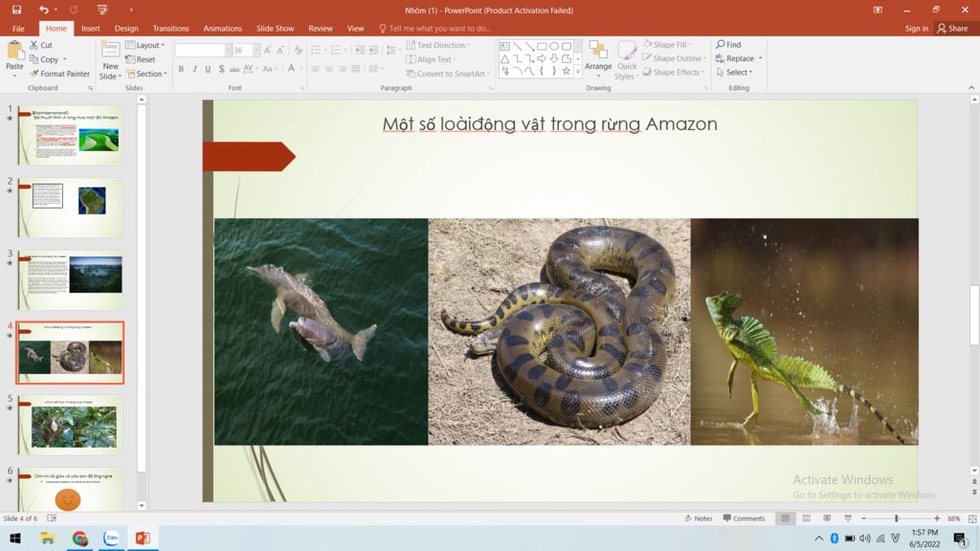Switch to the Transitions tab
980x551 pixels.
[170, 29]
